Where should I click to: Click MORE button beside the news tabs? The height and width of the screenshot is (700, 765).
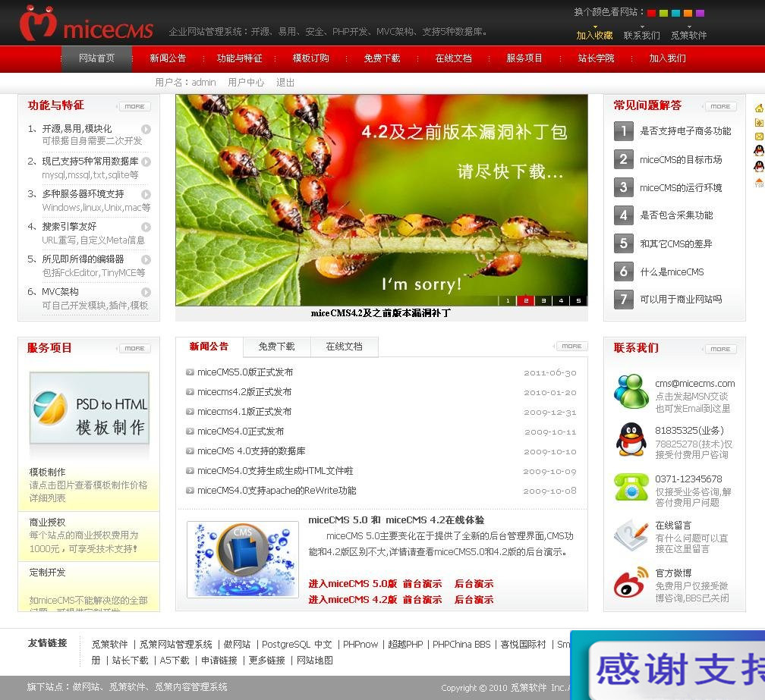(571, 346)
